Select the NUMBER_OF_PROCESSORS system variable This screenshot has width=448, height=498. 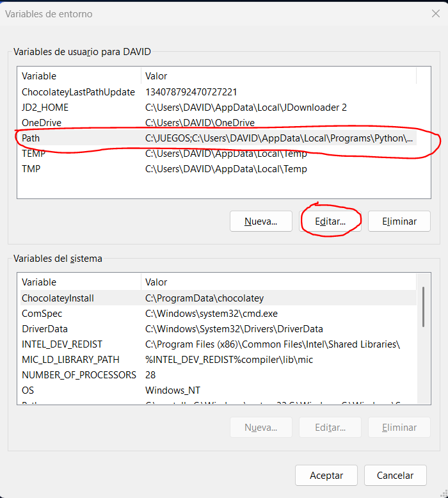pos(218,374)
